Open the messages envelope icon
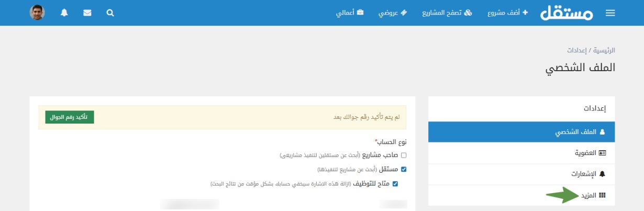Image resolution: width=644 pixels, height=211 pixels. pyautogui.click(x=87, y=13)
